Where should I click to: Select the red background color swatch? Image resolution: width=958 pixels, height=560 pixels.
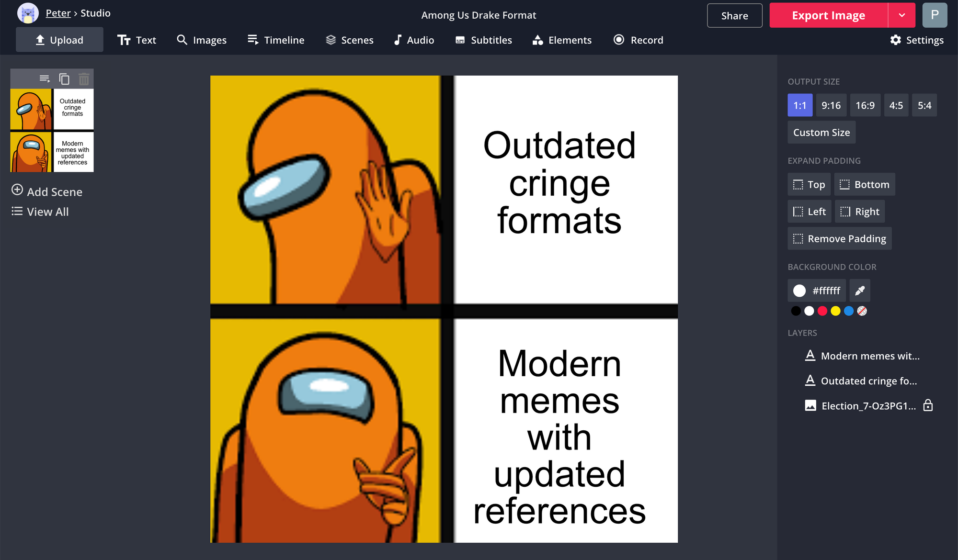pyautogui.click(x=822, y=311)
